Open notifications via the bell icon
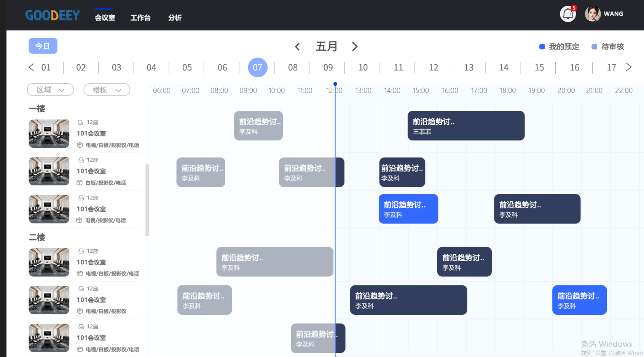Screen dimensions: 644x357 pyautogui.click(x=568, y=13)
